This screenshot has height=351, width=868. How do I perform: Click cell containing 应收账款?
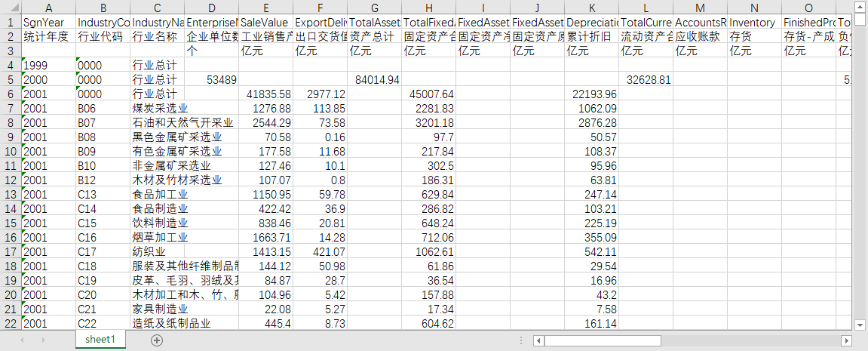click(700, 36)
